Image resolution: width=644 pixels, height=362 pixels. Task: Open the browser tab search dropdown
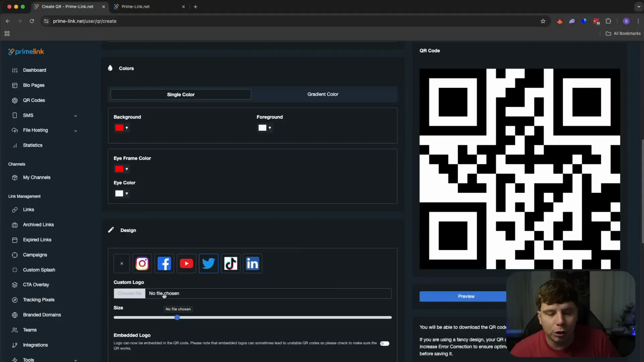[x=638, y=6]
